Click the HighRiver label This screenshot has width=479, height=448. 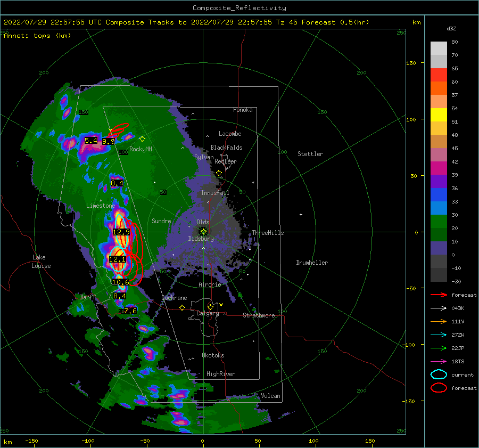(221, 374)
